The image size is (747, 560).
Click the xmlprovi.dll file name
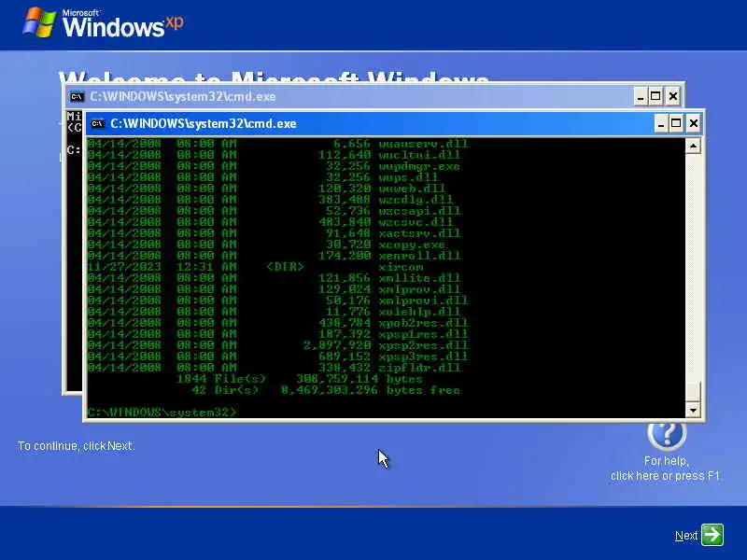(x=423, y=301)
